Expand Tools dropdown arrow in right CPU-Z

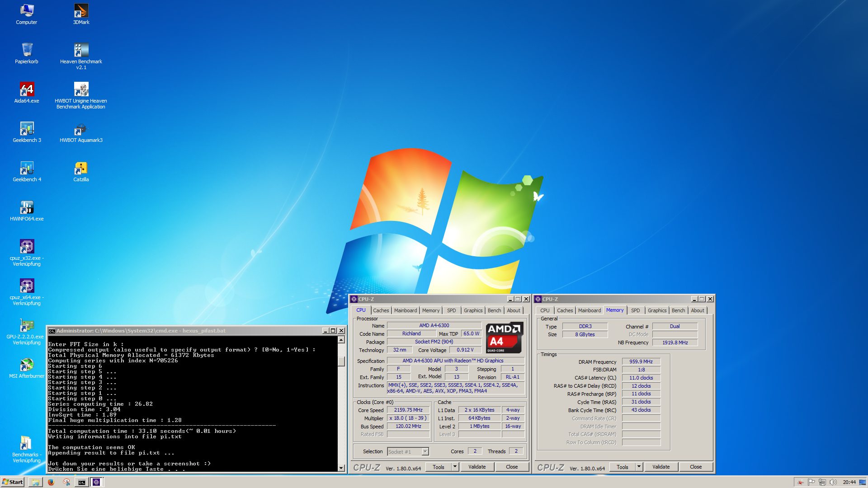(x=639, y=467)
